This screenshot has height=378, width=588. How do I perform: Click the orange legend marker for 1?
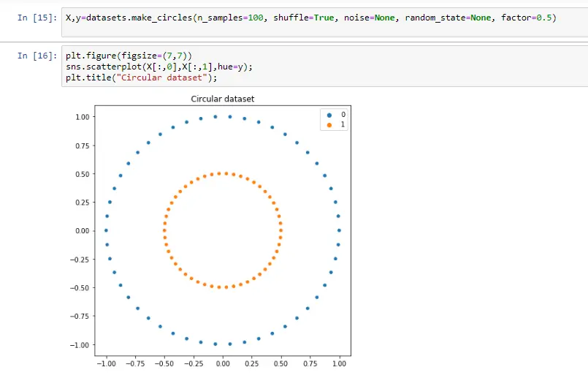pyautogui.click(x=329, y=125)
